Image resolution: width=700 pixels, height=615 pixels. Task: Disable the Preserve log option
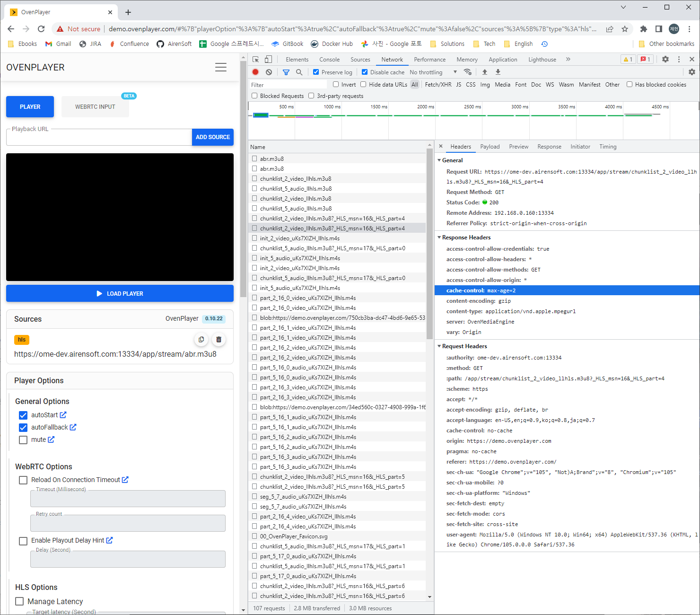315,72
